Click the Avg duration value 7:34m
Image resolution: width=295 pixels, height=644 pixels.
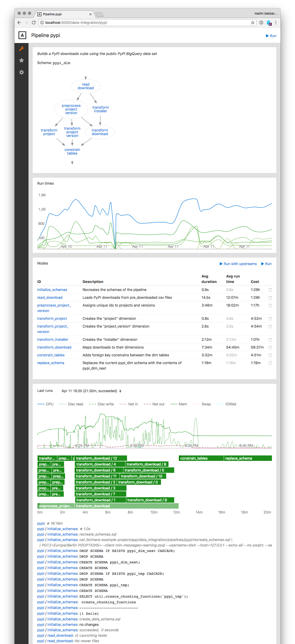[207, 347]
